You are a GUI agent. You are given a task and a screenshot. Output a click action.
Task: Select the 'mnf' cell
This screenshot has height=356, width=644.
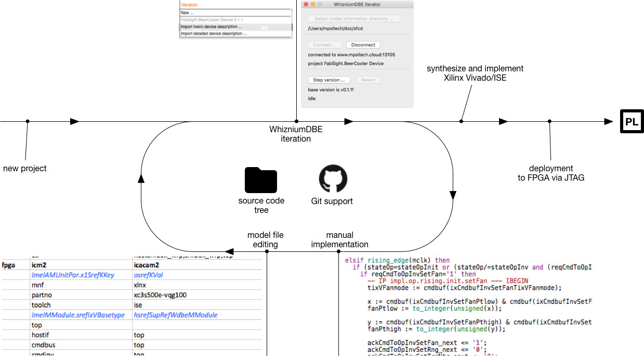point(81,285)
